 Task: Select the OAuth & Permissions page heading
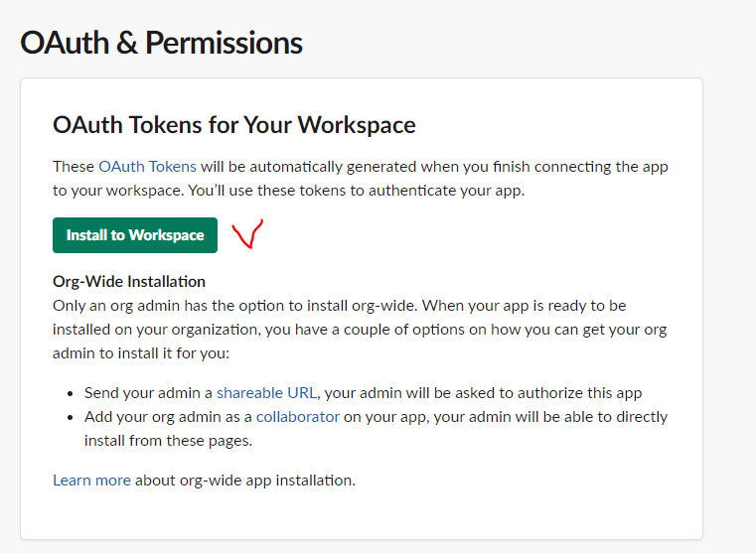[162, 43]
